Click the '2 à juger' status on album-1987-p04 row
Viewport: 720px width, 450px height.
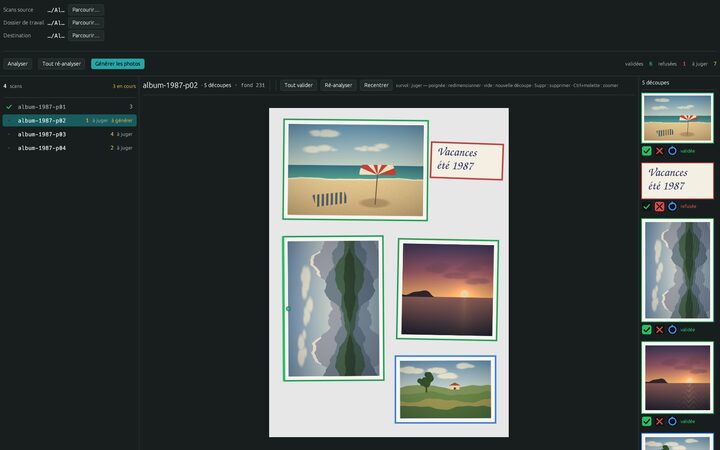(x=121, y=148)
